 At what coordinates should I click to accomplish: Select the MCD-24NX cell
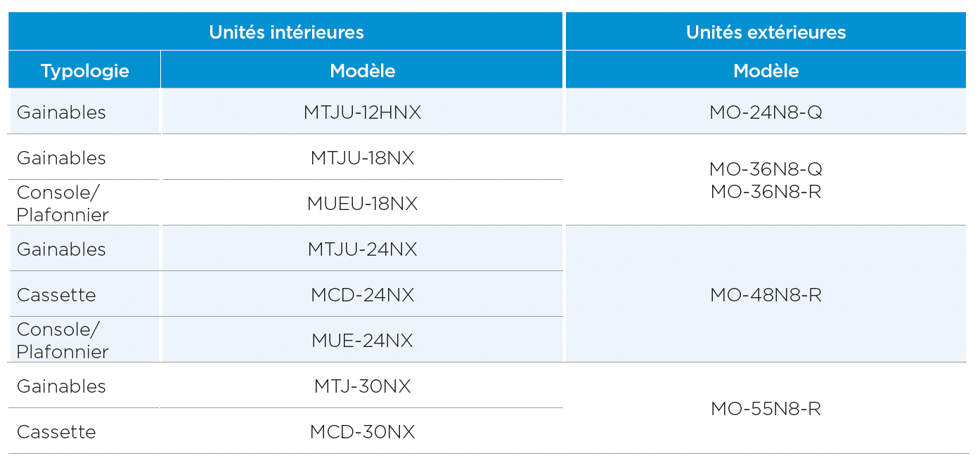[x=362, y=294]
